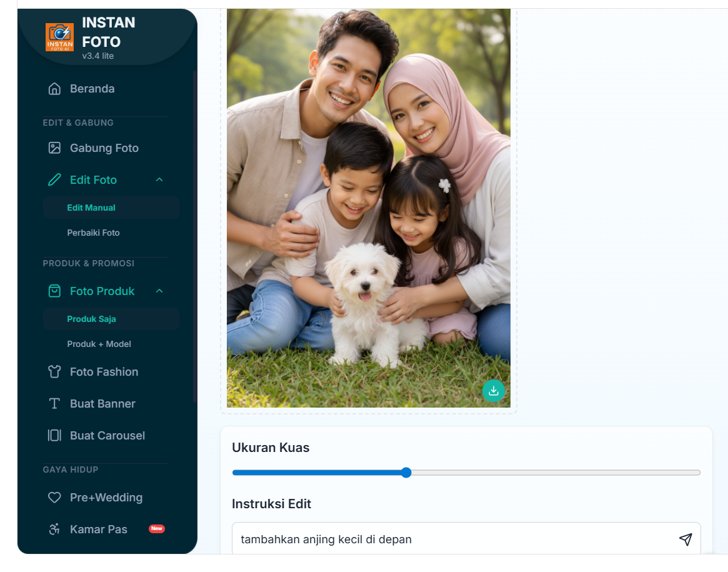Open the Perbaiki Foto submenu item
The height and width of the screenshot is (572, 728).
point(93,233)
